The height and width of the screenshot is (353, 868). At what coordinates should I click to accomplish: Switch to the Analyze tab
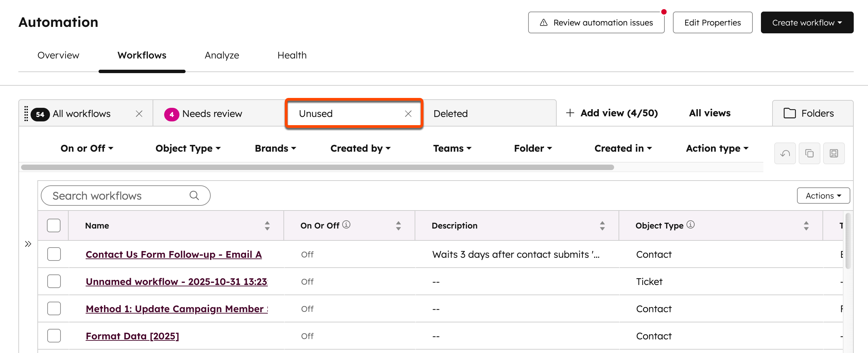[222, 55]
